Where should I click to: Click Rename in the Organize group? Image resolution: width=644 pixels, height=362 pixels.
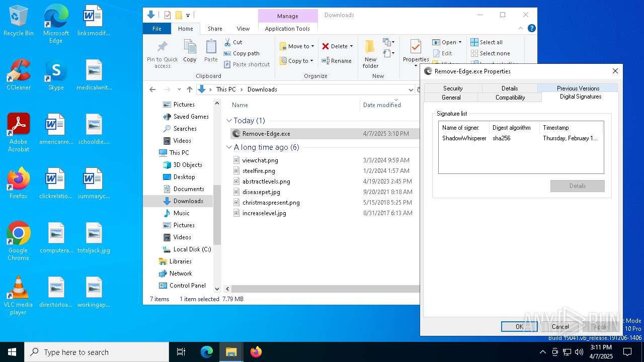point(337,61)
